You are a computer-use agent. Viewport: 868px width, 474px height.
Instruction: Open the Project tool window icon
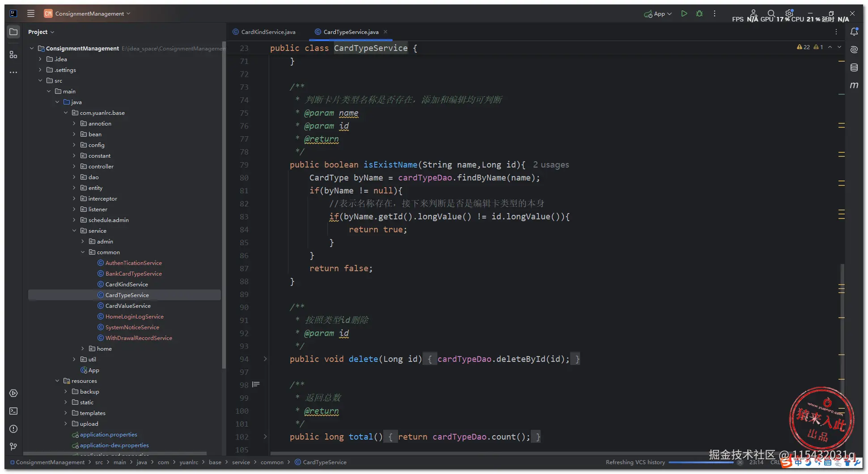[13, 32]
